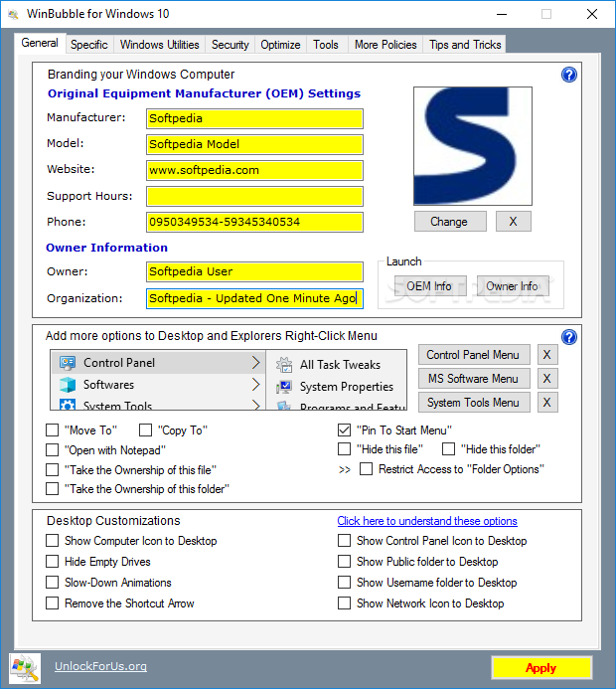The height and width of the screenshot is (689, 616).
Task: Check Hide Empty Drives
Action: coord(53,561)
